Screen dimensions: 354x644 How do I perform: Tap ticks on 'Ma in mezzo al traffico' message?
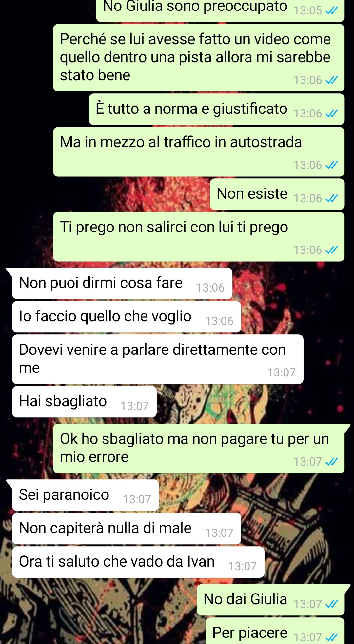(331, 165)
